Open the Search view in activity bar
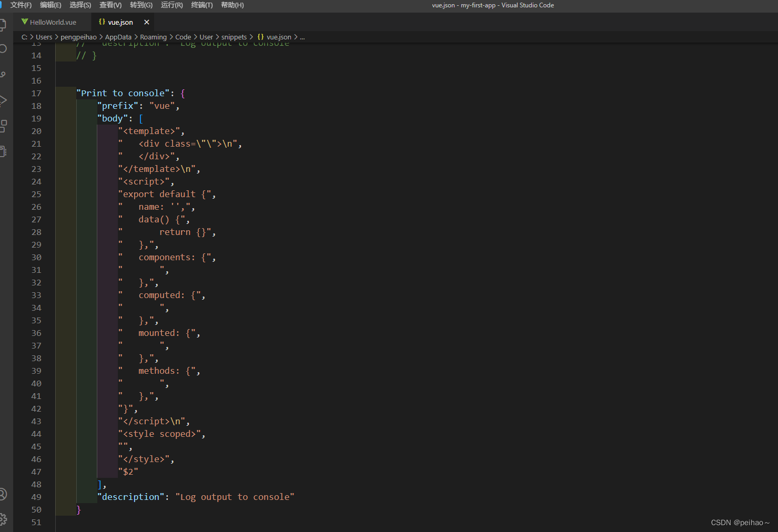Image resolution: width=778 pixels, height=532 pixels. tap(3, 49)
